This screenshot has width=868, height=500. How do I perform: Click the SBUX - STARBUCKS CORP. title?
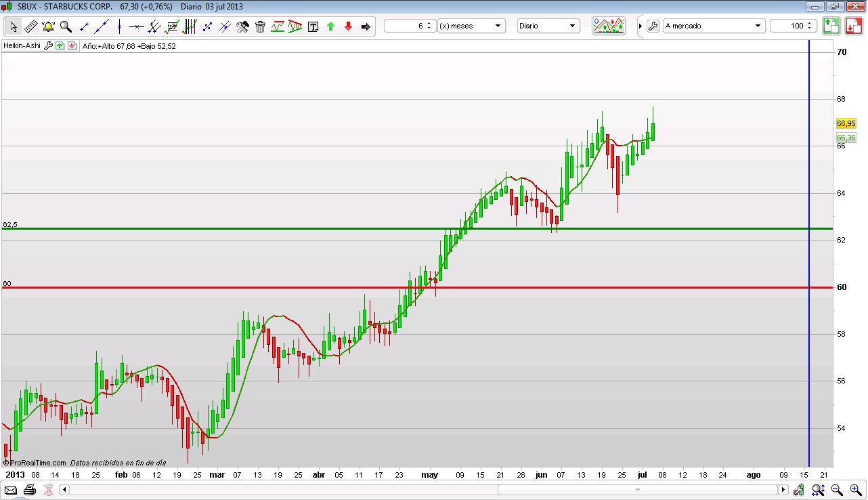click(x=65, y=6)
